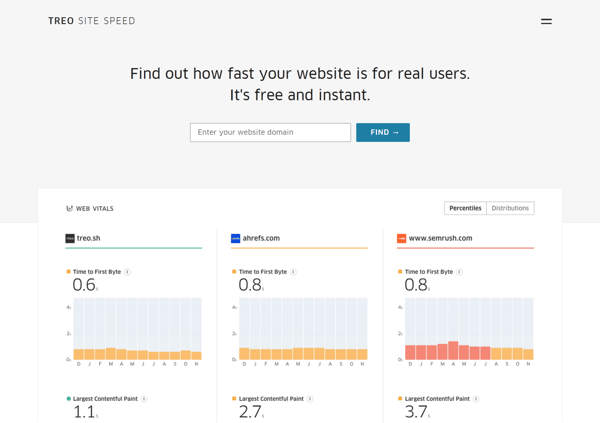Click info icon for ahrefs.com Time to First Byte

[293, 272]
